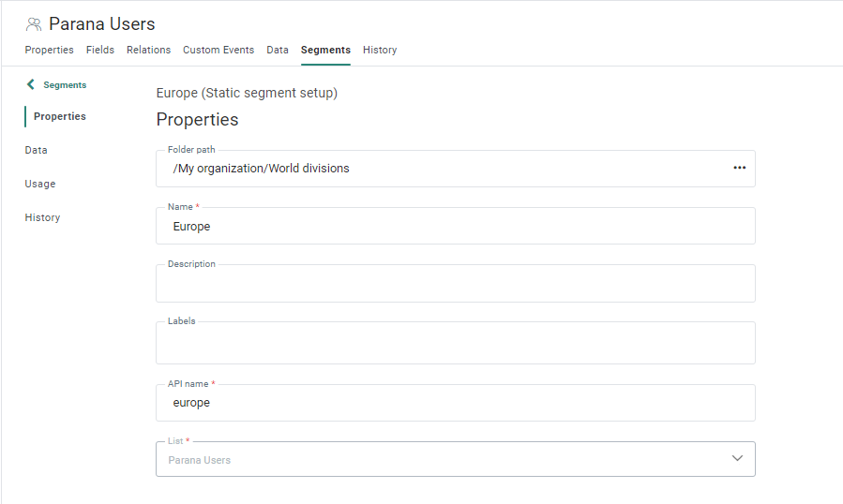843x504 pixels.
Task: Select the Data tab in top navigation
Action: tap(278, 50)
